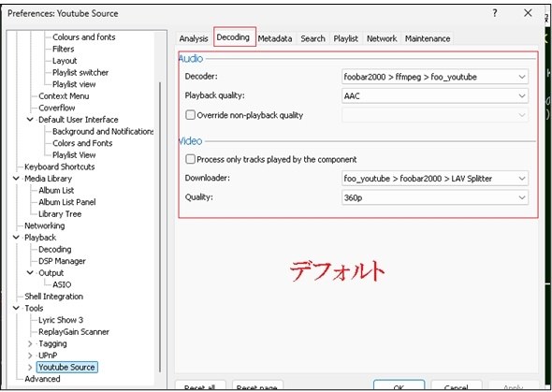The width and height of the screenshot is (552, 392).
Task: Open the Maintenance tab
Action: [428, 38]
